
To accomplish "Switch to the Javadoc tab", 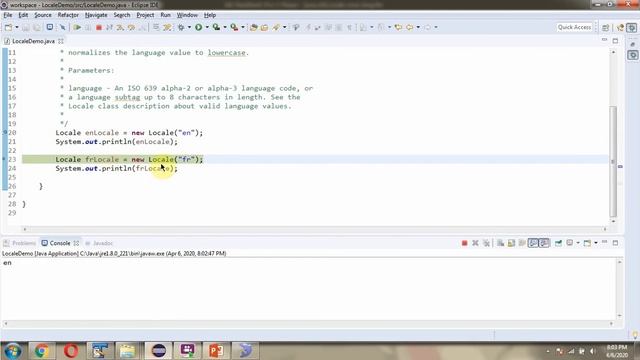I will 99,243.
